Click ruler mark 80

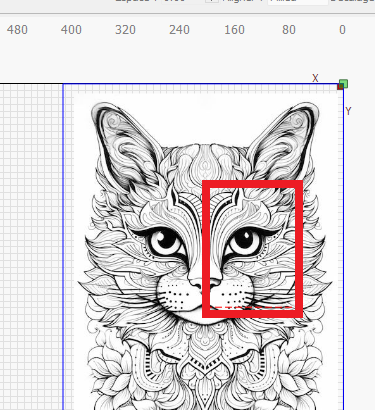289,30
